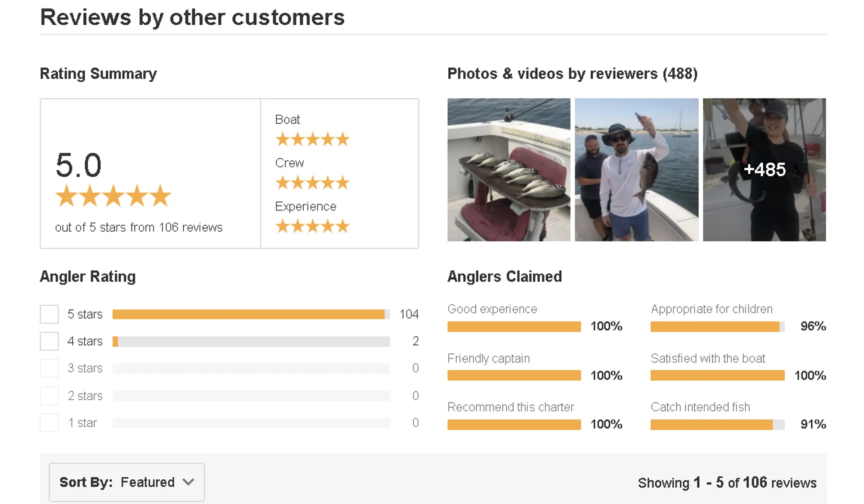This screenshot has width=864, height=504.
Task: Click the '3 stars' label
Action: [x=85, y=368]
